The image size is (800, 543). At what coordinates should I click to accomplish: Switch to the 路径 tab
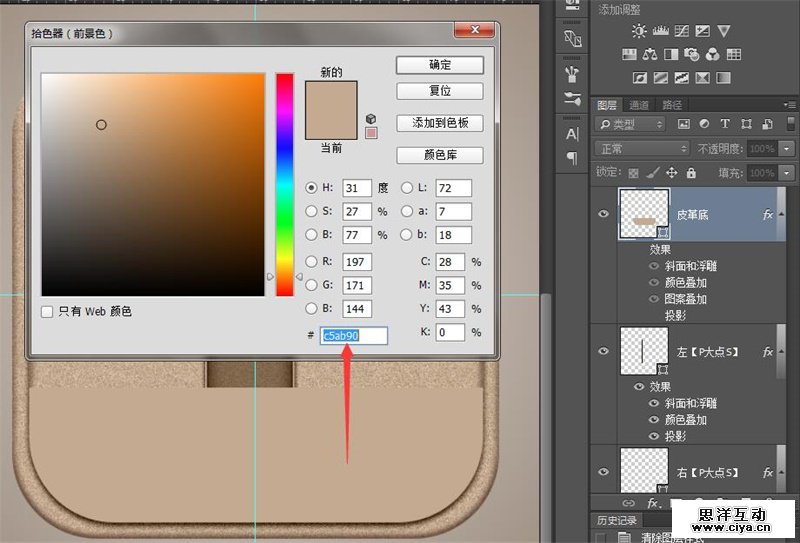tap(672, 105)
